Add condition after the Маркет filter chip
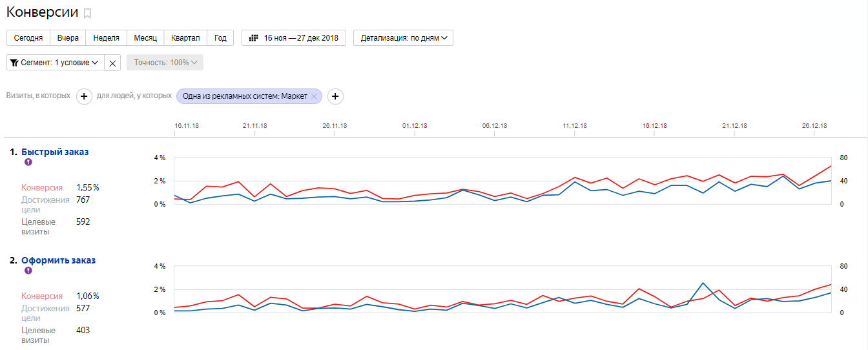The width and height of the screenshot is (868, 350). (335, 96)
